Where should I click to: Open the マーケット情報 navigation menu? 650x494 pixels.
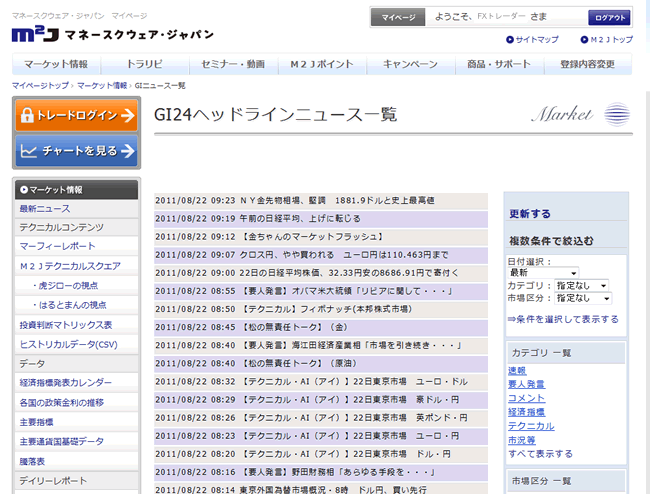pyautogui.click(x=56, y=64)
